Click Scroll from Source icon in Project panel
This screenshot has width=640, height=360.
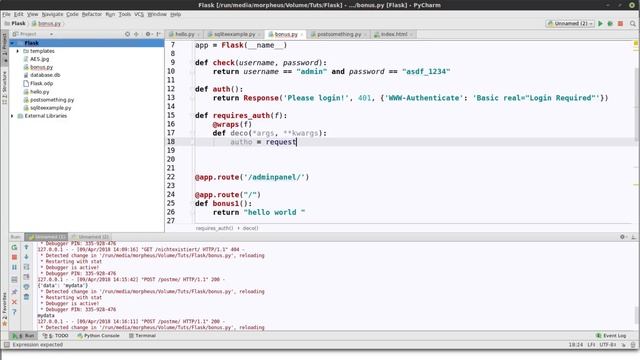(x=127, y=34)
